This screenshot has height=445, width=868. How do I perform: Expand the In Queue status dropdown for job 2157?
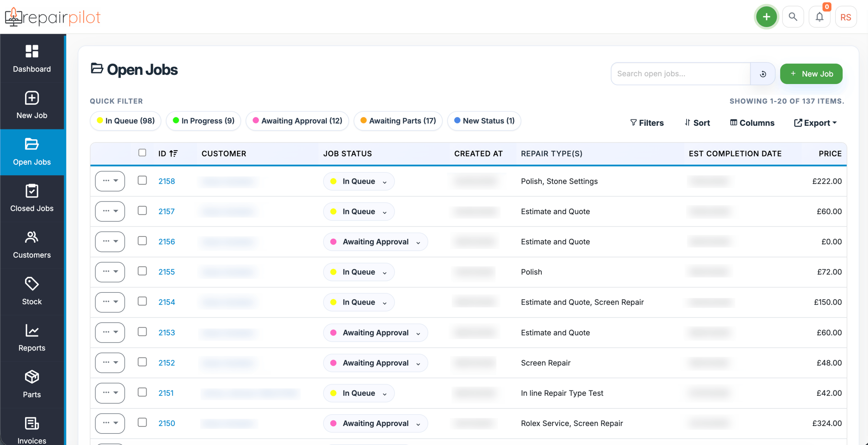(x=359, y=211)
